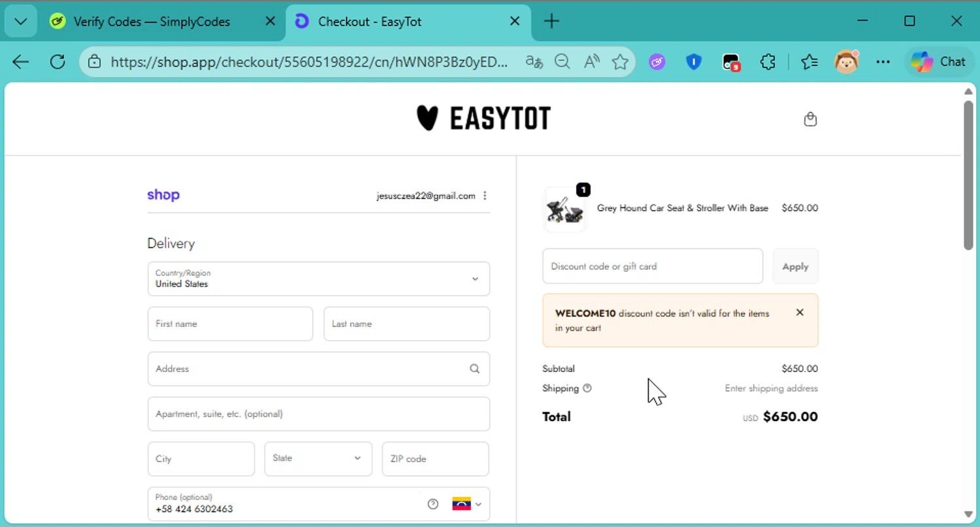Viewport: 980px width, 527px height.
Task: Open the phone country flag selector
Action: coord(466,504)
